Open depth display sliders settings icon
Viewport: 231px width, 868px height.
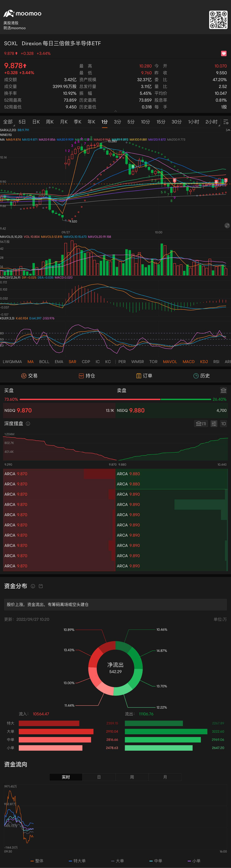(x=214, y=424)
